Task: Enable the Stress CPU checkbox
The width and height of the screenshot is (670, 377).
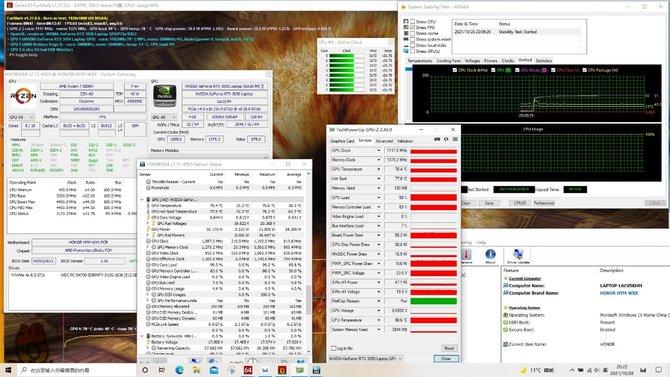Action: tap(413, 21)
